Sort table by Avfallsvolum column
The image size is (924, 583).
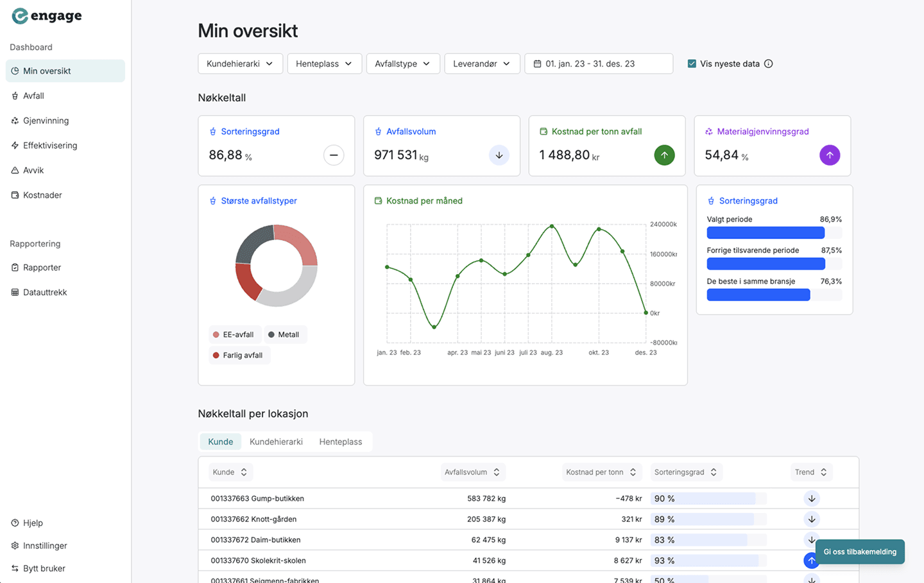tap(472, 473)
